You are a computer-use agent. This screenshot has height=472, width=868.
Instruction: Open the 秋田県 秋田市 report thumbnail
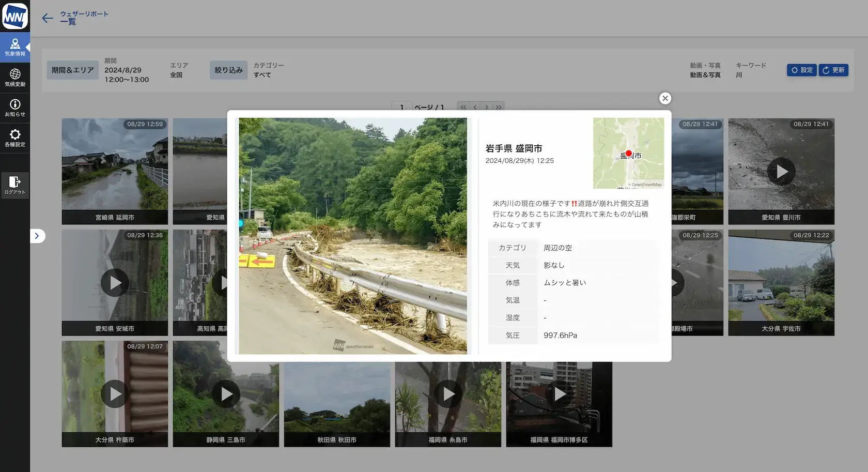coord(337,404)
